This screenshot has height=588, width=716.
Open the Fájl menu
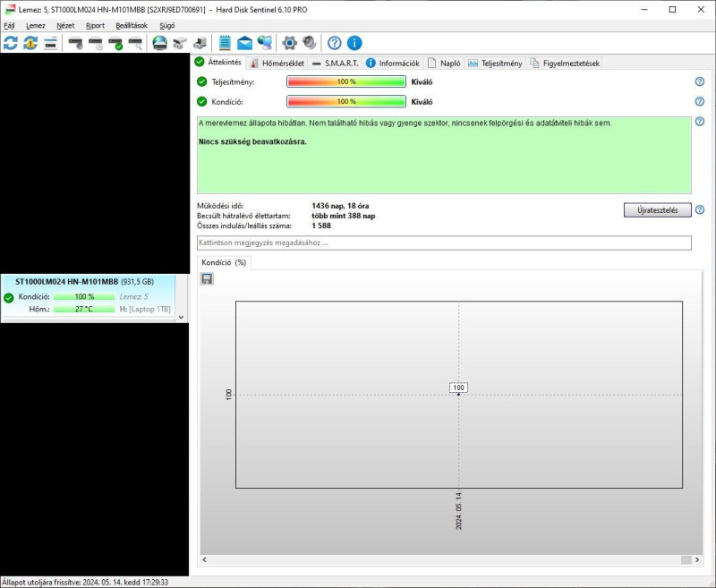point(9,26)
